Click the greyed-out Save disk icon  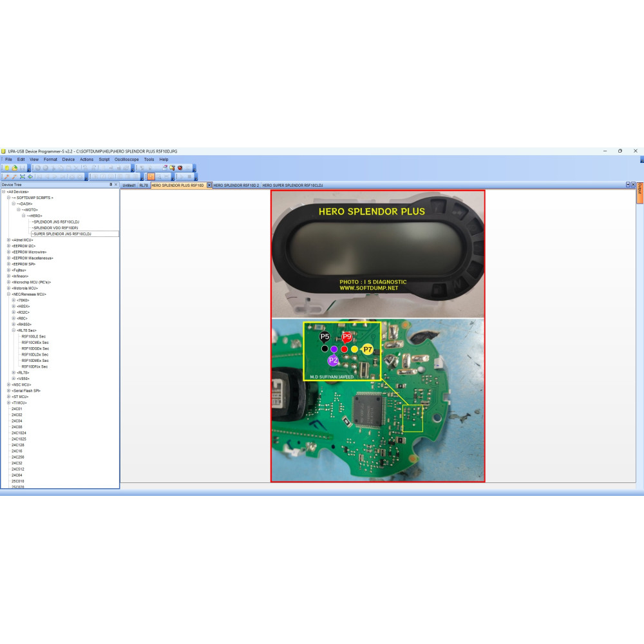[22, 168]
